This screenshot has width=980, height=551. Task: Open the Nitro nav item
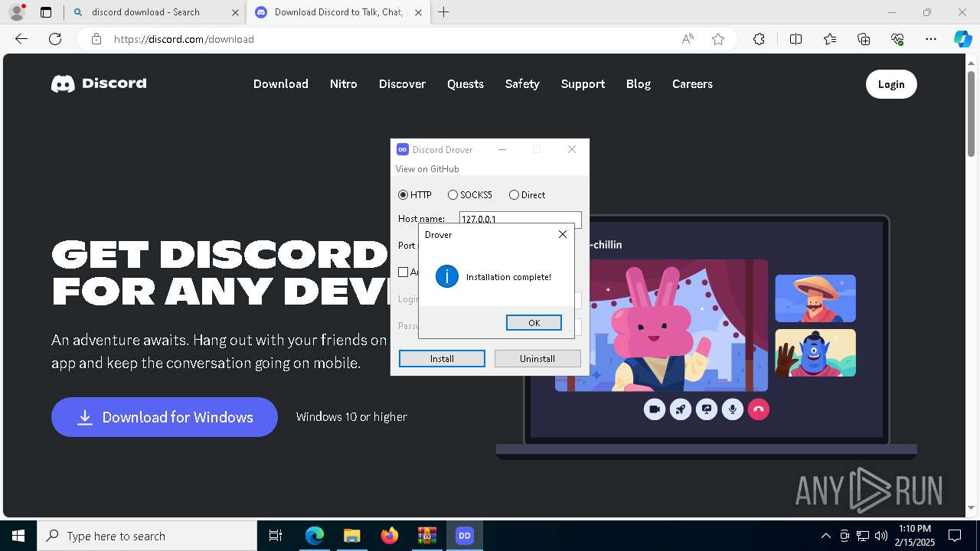click(x=344, y=84)
